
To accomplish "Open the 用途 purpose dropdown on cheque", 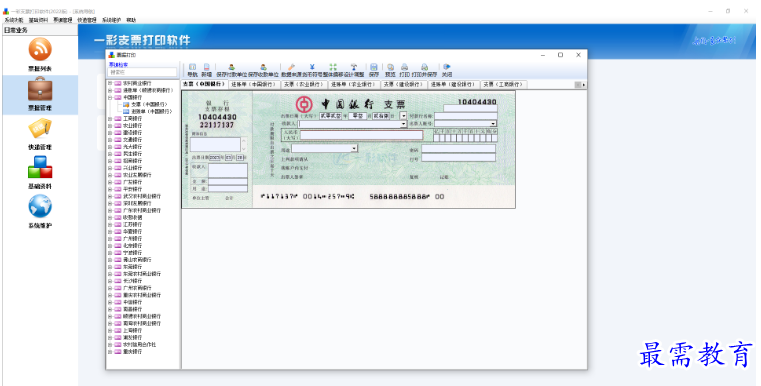I will 354,148.
